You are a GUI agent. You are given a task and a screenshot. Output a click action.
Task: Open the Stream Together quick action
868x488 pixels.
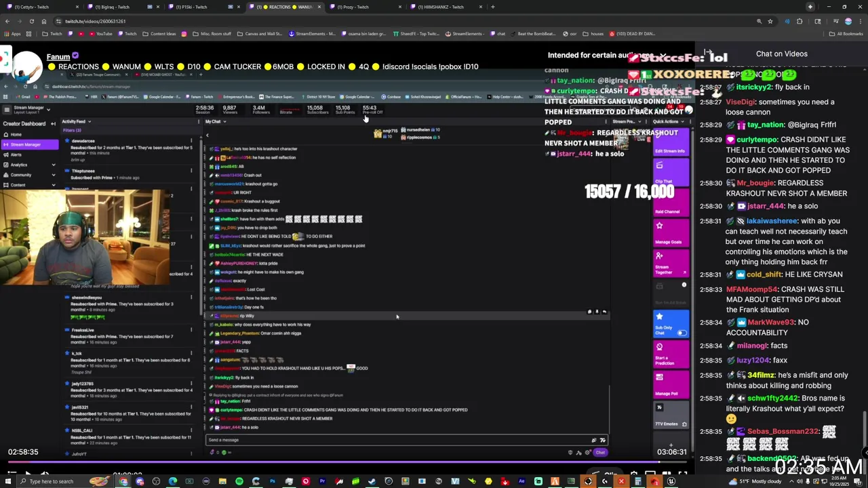tap(670, 263)
